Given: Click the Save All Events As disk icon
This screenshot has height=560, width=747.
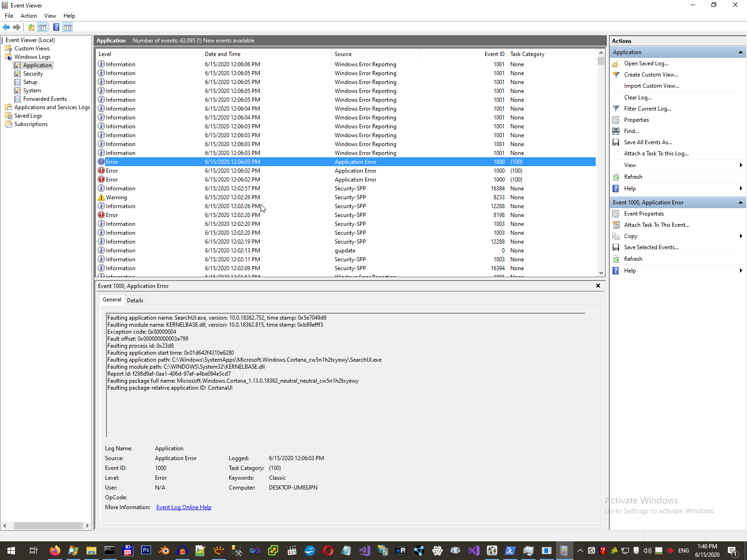Looking at the screenshot, I should click(616, 142).
